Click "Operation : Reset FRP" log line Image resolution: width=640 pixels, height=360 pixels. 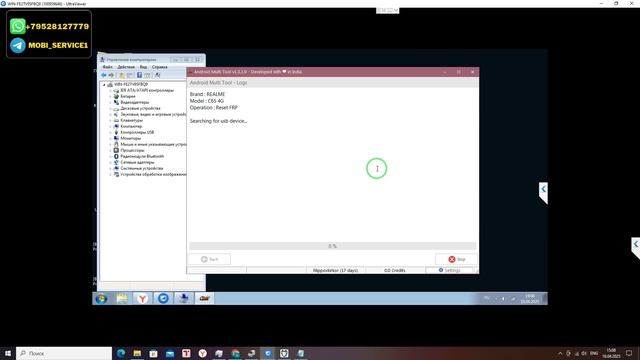tap(213, 108)
